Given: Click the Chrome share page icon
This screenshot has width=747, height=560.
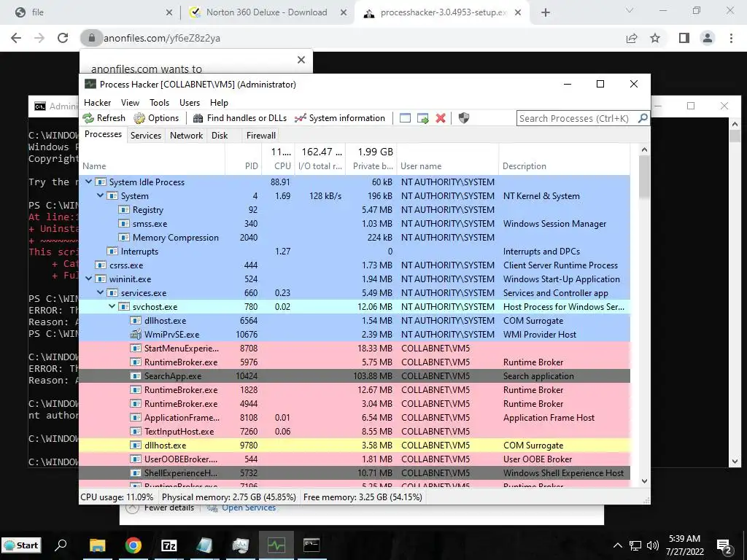Looking at the screenshot, I should pyautogui.click(x=632, y=38).
